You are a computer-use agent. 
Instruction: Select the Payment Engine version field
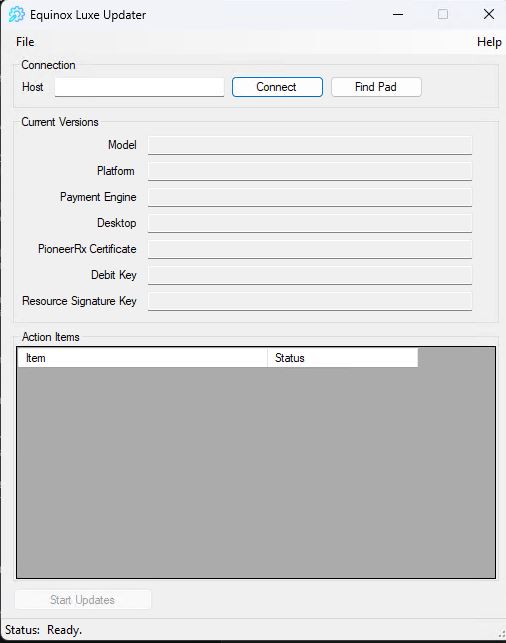pos(310,197)
